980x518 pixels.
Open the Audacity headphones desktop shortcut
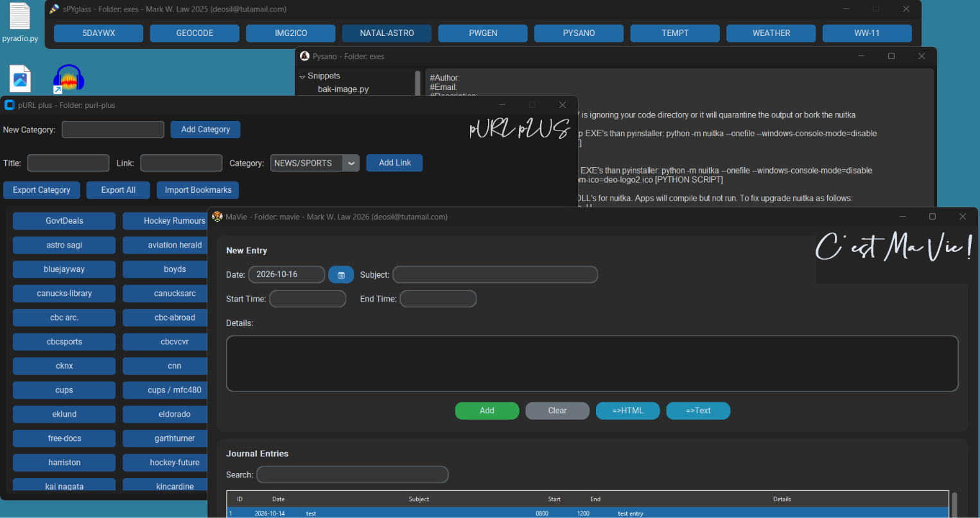click(69, 79)
